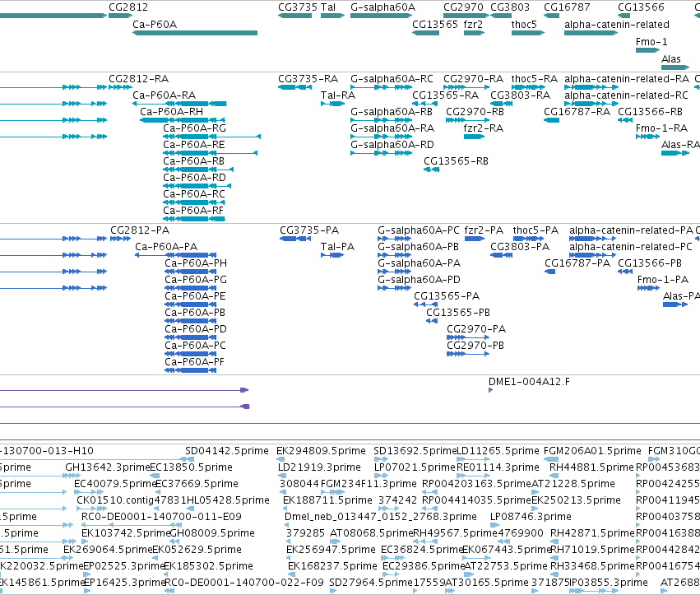Open the CG16787-PA protein label

(577, 263)
